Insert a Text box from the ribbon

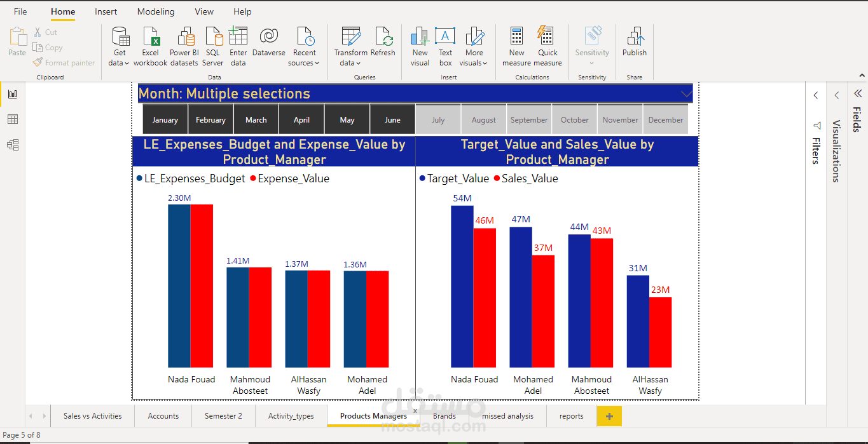tap(444, 43)
